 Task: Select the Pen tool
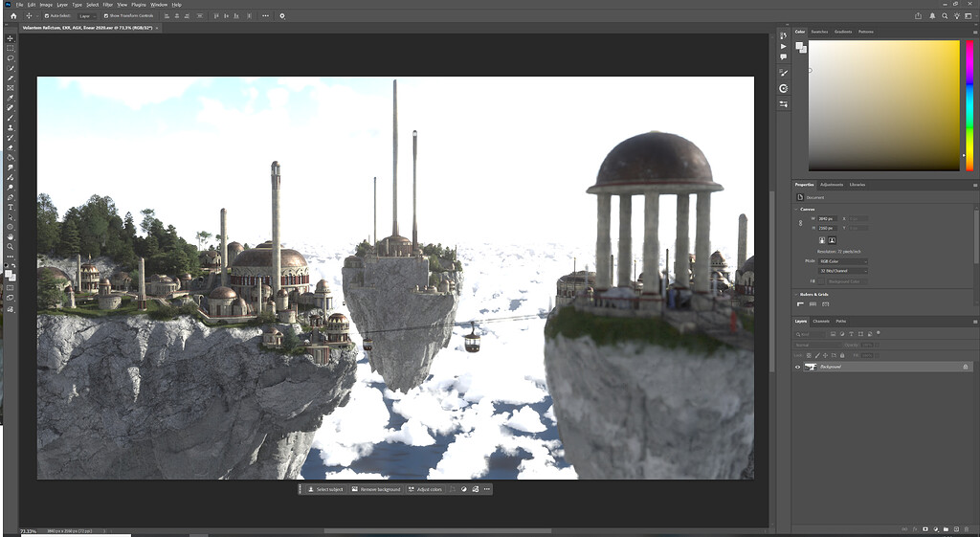[x=10, y=197]
